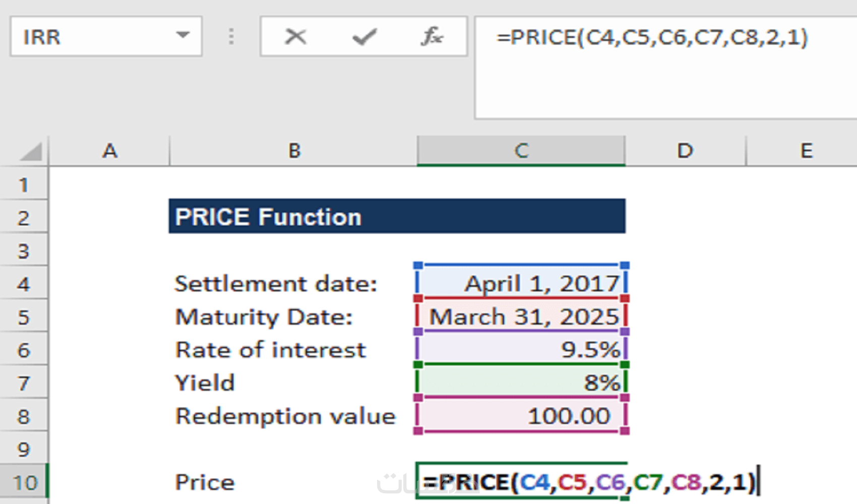Image resolution: width=857 pixels, height=504 pixels.
Task: Expand the Name Box dropdown arrow
Action: [x=182, y=35]
